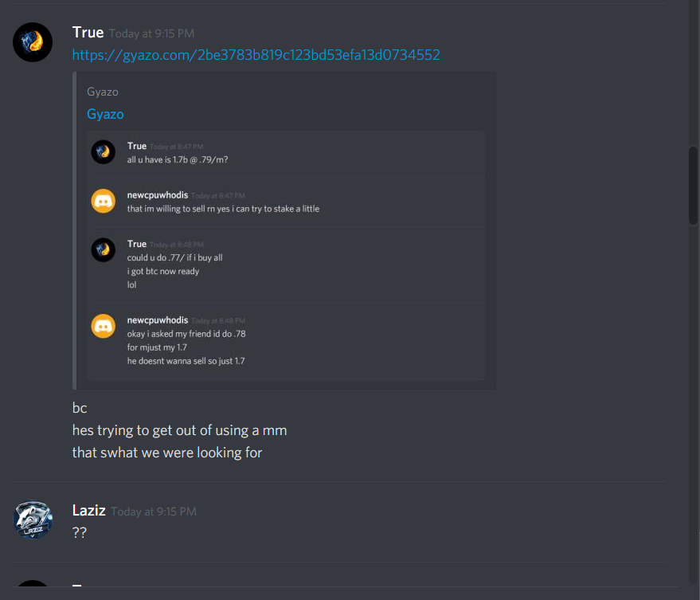Screen dimensions: 700x600
Task: Click the username Laziz
Action: click(x=89, y=510)
